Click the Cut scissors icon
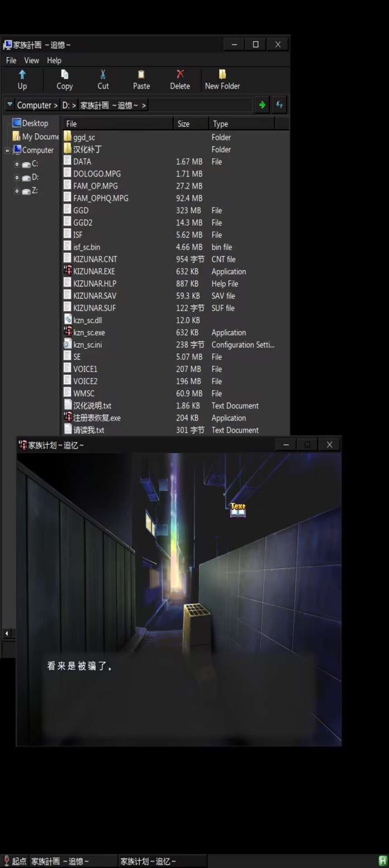Viewport: 389px width, 868px height. [x=103, y=75]
